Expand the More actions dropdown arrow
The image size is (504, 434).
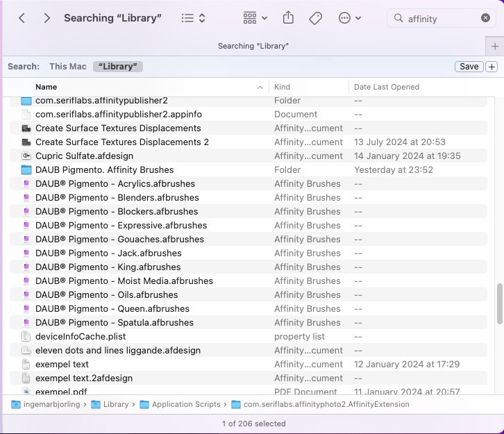[x=358, y=18]
